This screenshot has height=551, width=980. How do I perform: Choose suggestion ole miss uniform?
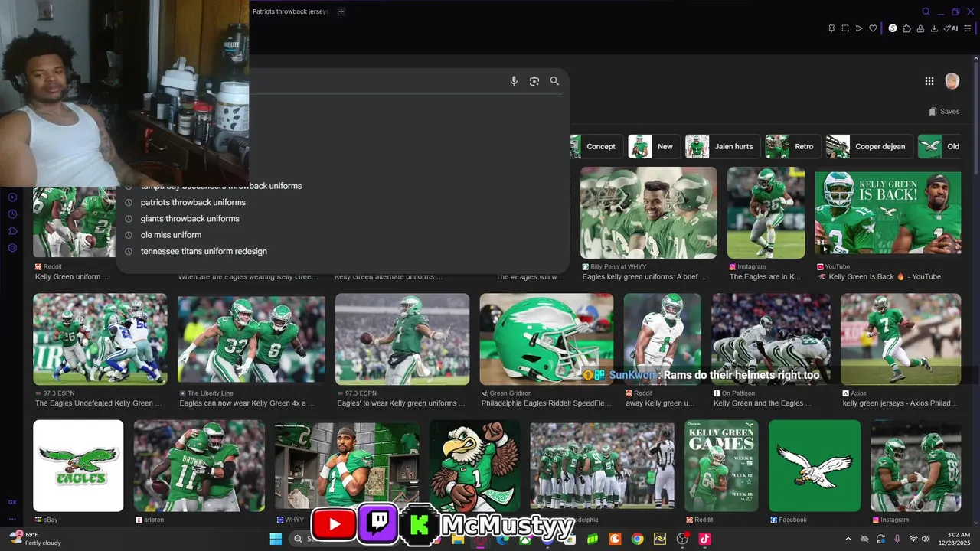(171, 235)
